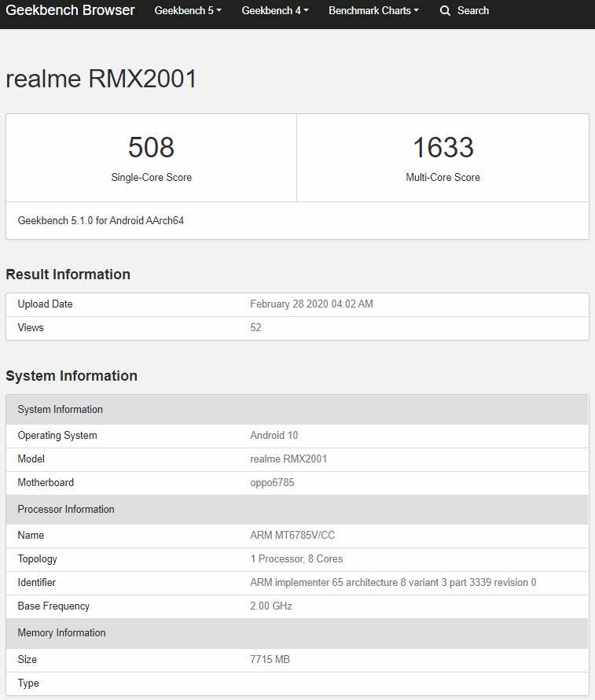Click the Search magnifier icon
This screenshot has width=595, height=700.
[x=445, y=11]
